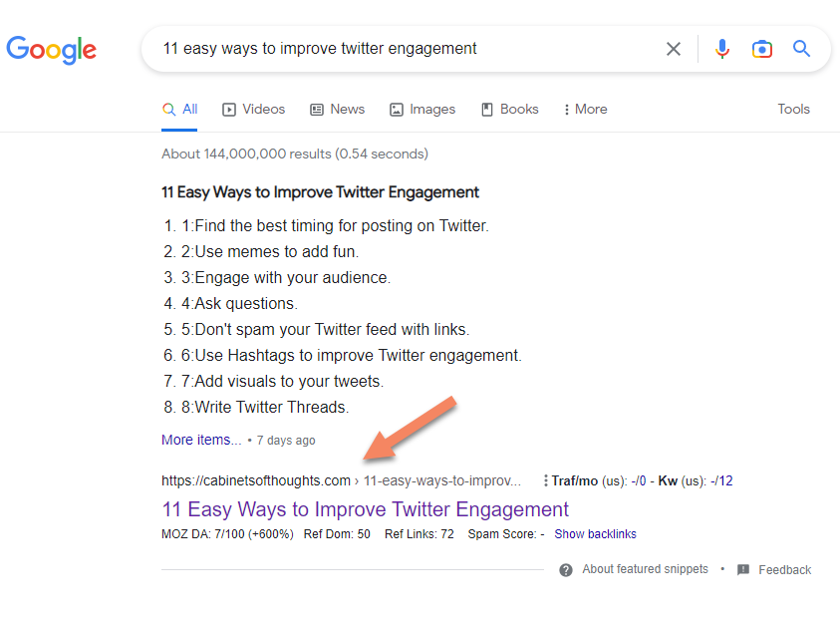Switch to the Videos tab

point(254,110)
